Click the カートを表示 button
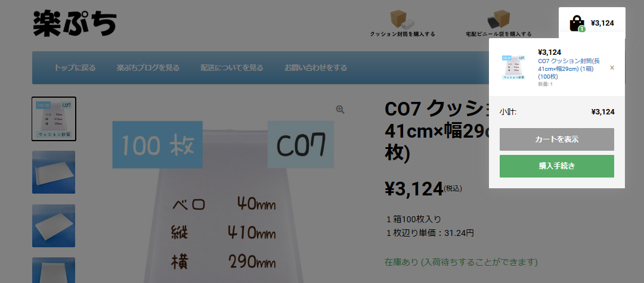 [x=556, y=139]
